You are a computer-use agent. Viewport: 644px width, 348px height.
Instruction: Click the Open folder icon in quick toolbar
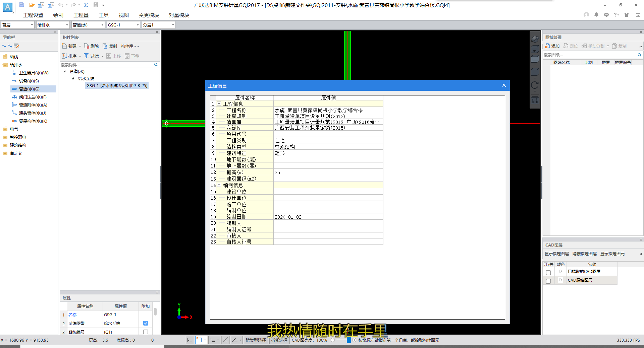coord(32,5)
